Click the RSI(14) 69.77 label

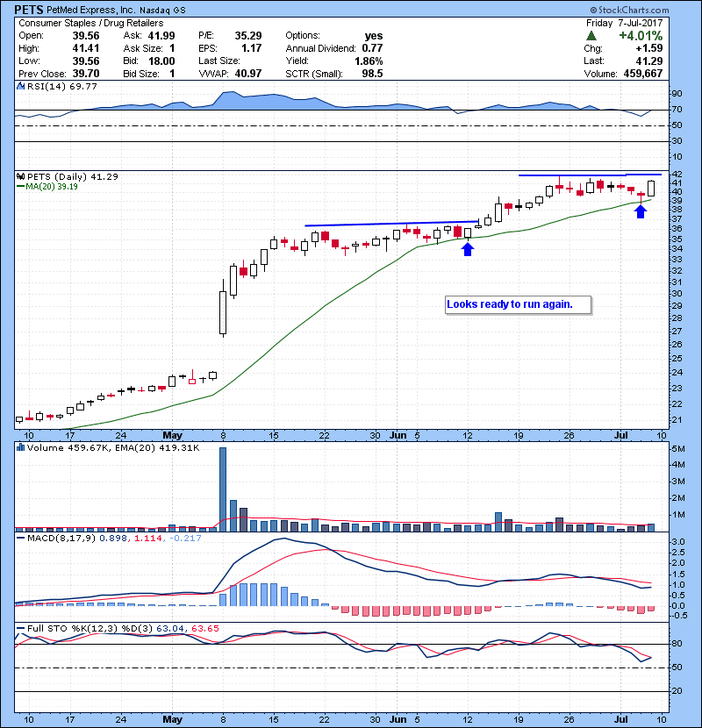[x=61, y=86]
